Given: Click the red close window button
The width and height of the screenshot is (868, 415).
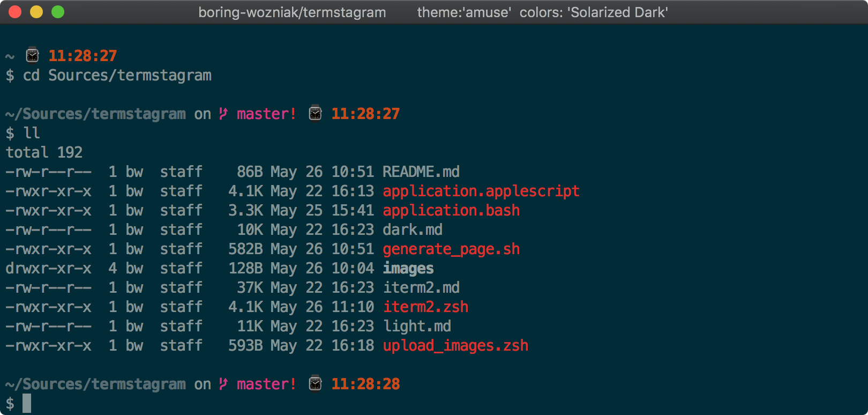Looking at the screenshot, I should tap(15, 12).
